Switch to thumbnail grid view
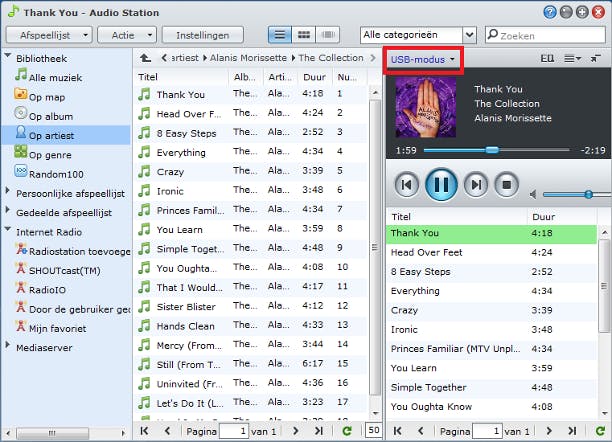The image size is (612, 442). [x=304, y=35]
